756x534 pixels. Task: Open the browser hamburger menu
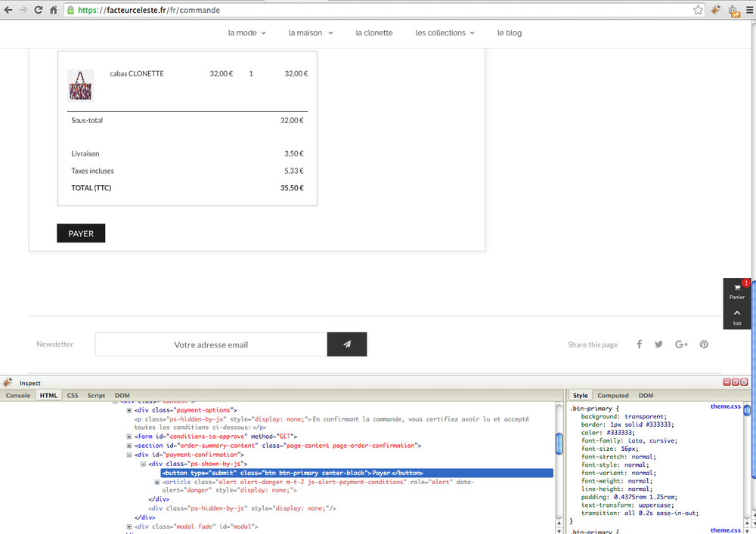pos(750,10)
